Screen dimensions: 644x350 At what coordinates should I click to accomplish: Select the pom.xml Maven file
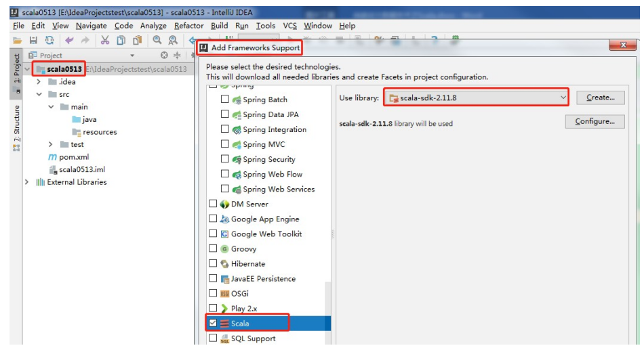pos(68,157)
